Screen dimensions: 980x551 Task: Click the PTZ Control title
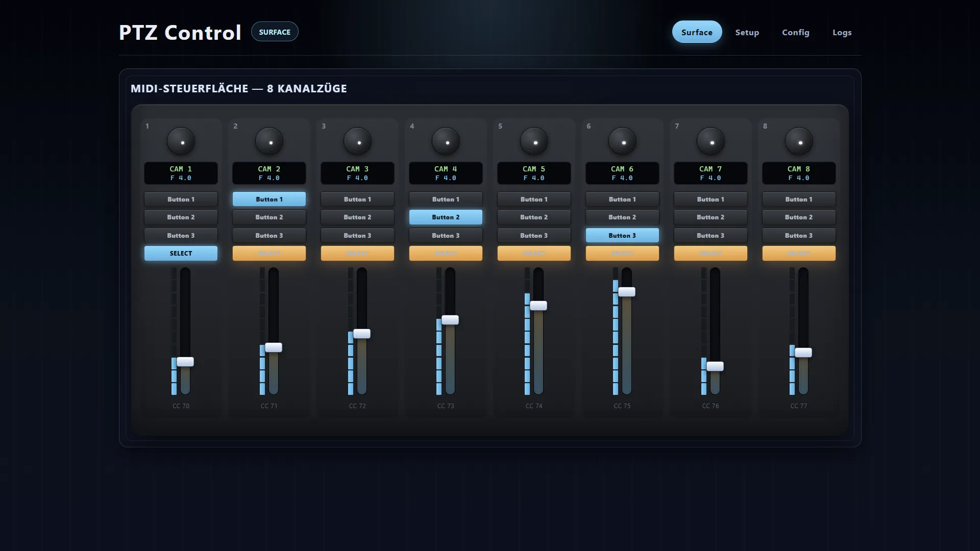pos(180,33)
